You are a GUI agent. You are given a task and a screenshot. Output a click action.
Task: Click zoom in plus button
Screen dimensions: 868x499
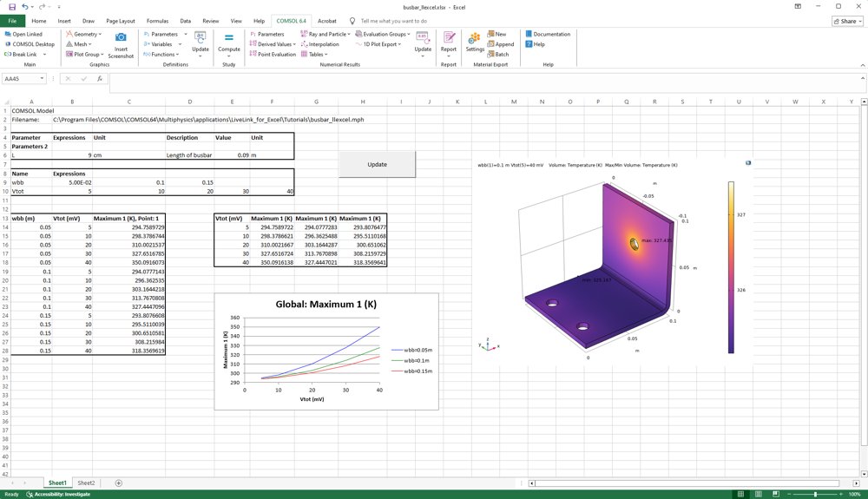click(841, 494)
